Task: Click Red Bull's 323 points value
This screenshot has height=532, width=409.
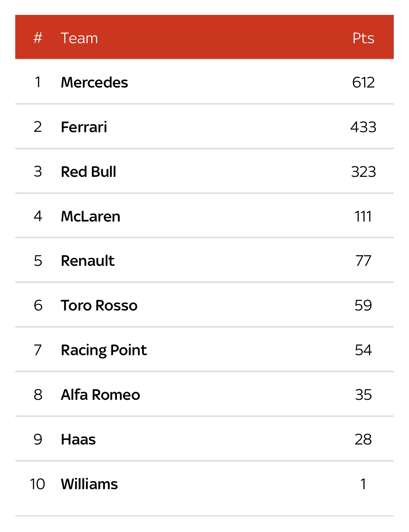Action: click(x=363, y=172)
